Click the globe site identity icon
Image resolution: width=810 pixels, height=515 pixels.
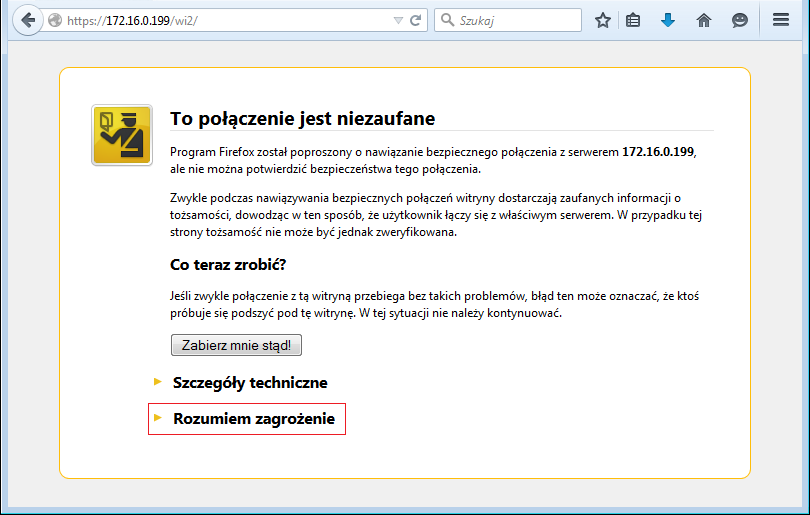[x=55, y=21]
